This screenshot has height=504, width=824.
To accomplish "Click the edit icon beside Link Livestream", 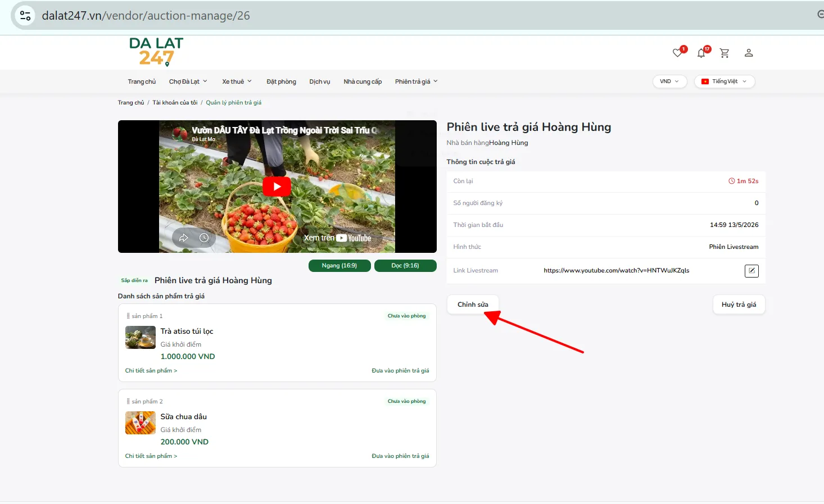I will [x=751, y=271].
